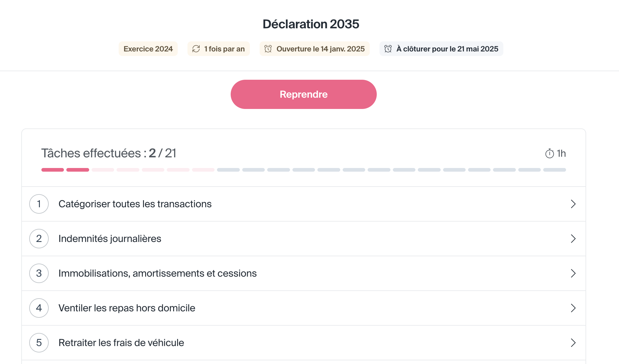Click the refresh icon beside '1 fois par an'
This screenshot has width=619, height=364.
tap(196, 49)
